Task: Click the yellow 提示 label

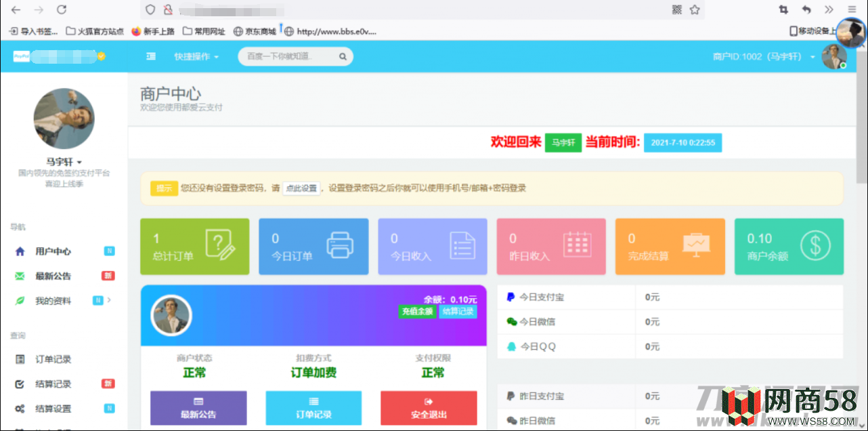Action: pyautogui.click(x=165, y=188)
